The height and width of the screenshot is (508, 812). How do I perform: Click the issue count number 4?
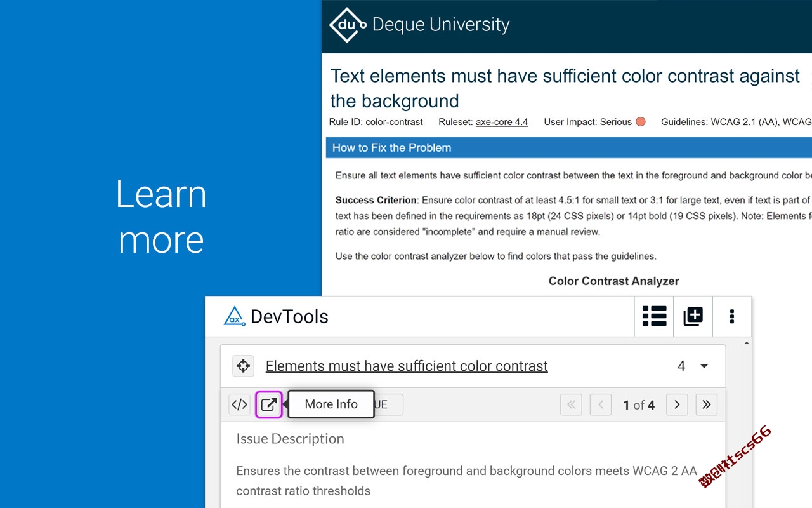click(681, 366)
